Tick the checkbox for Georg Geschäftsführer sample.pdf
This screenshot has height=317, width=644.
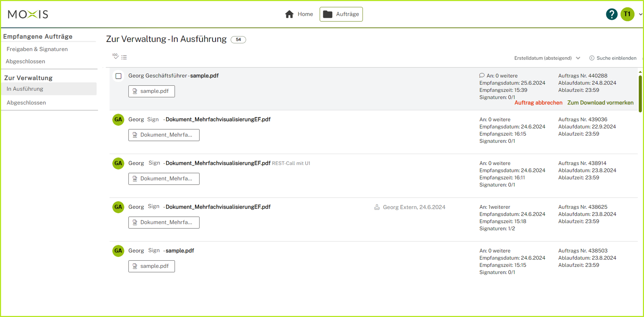pyautogui.click(x=119, y=76)
